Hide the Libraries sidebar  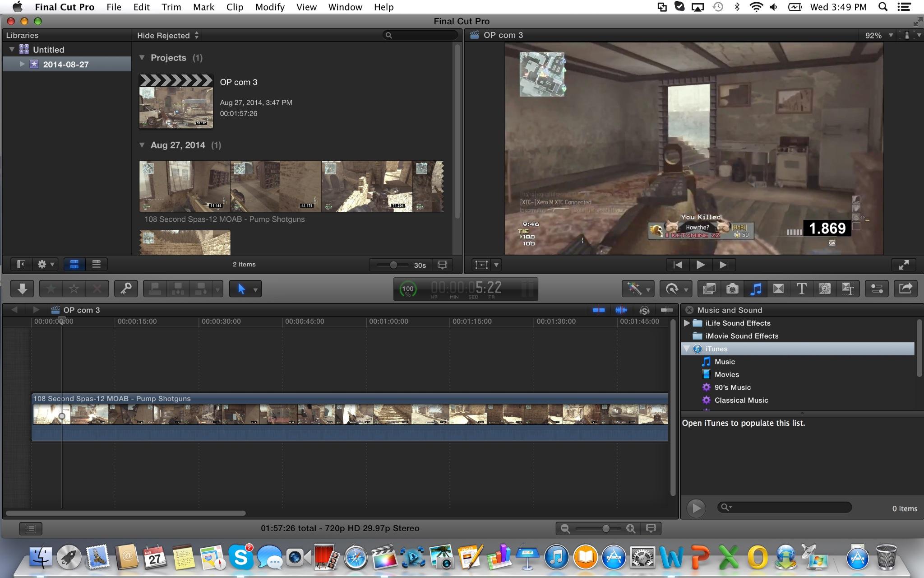click(21, 265)
